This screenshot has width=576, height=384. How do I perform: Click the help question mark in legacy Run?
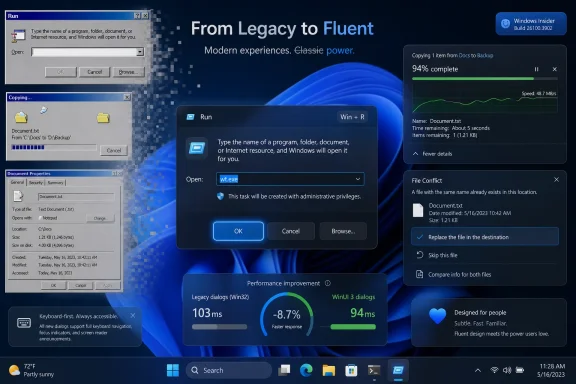click(137, 16)
